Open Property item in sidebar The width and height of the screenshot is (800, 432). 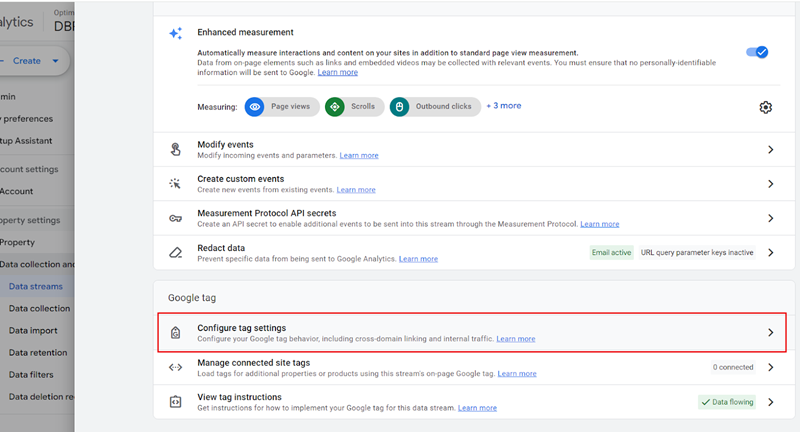17,242
